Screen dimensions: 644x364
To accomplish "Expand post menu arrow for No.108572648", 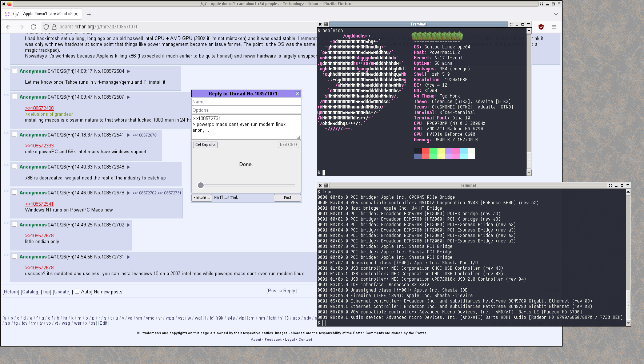I will click(x=128, y=167).
